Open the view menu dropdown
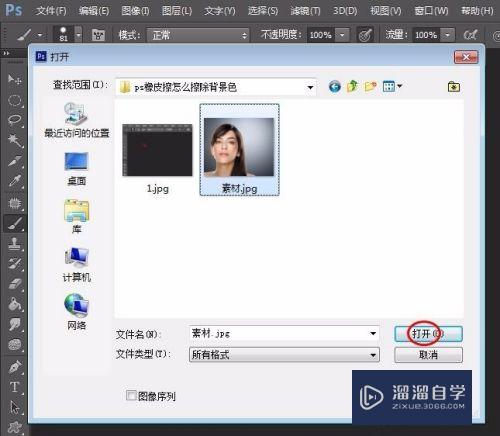The width and height of the screenshot is (500, 436). click(392, 87)
